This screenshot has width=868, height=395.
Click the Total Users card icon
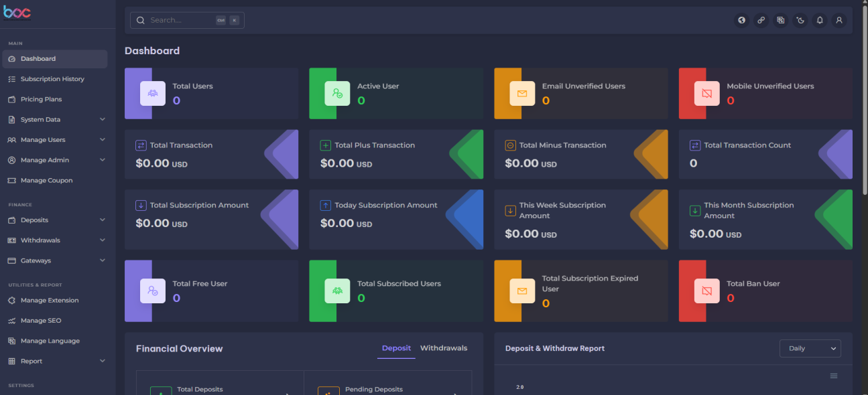click(x=153, y=93)
